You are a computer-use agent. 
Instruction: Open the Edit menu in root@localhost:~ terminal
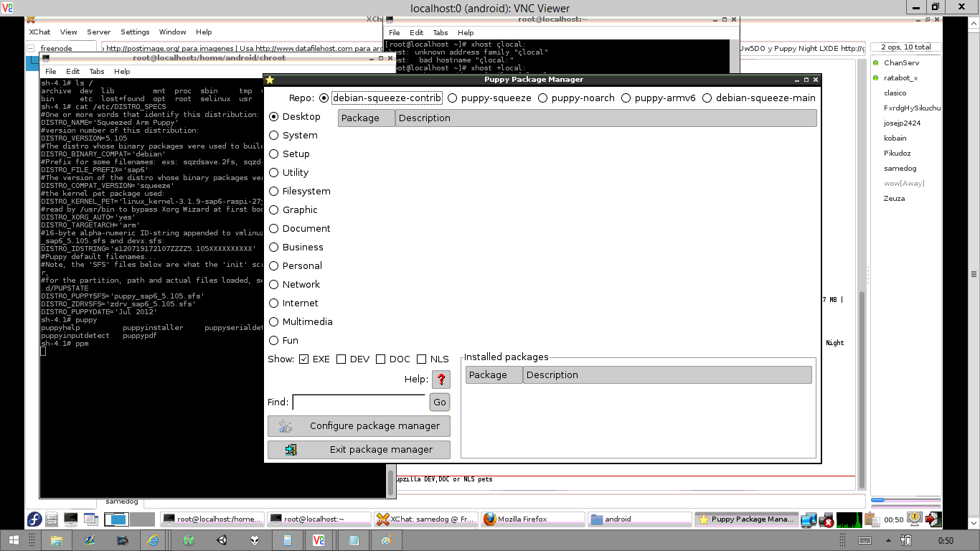tap(416, 32)
